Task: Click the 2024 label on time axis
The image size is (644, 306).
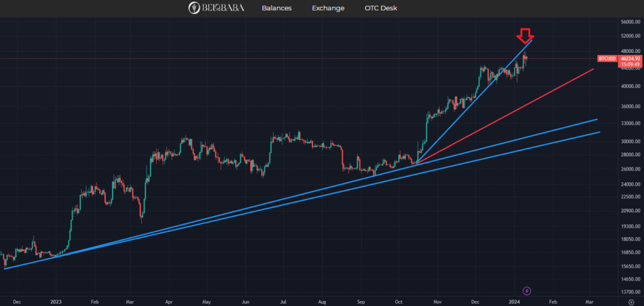Action: point(514,302)
